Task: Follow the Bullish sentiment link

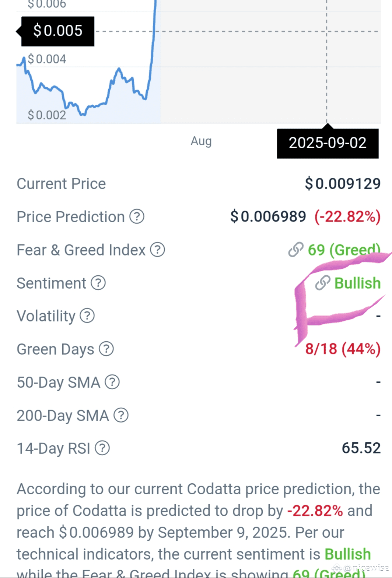Action: point(357,283)
